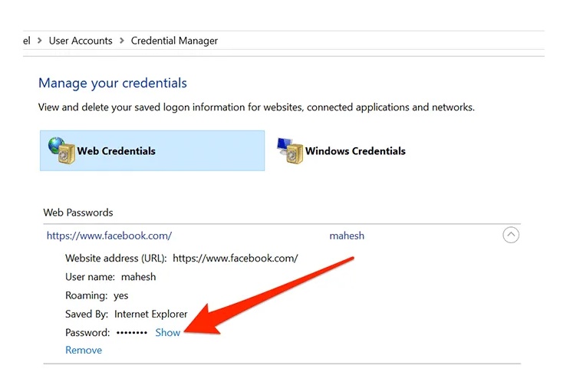Remove the saved Facebook credential

(x=84, y=350)
